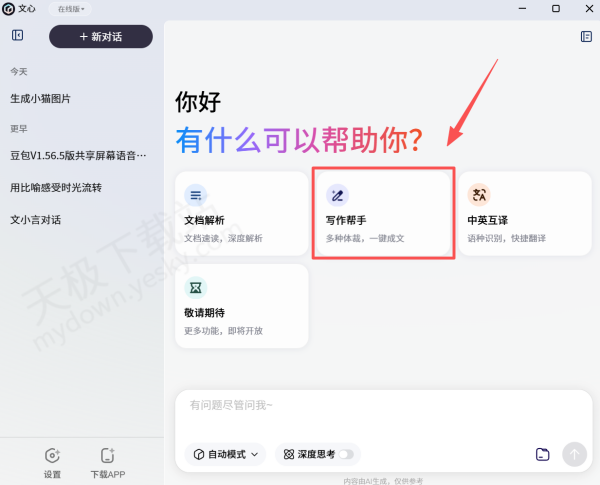Open 用比喻感受时光流转 chat history
This screenshot has width=600, height=485.
pyautogui.click(x=56, y=188)
